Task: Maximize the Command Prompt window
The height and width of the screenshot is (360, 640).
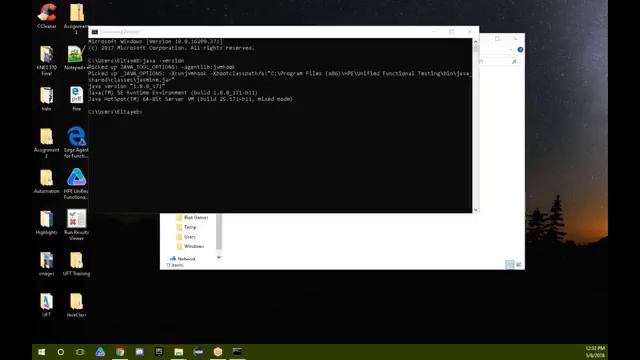Action: pyautogui.click(x=451, y=32)
